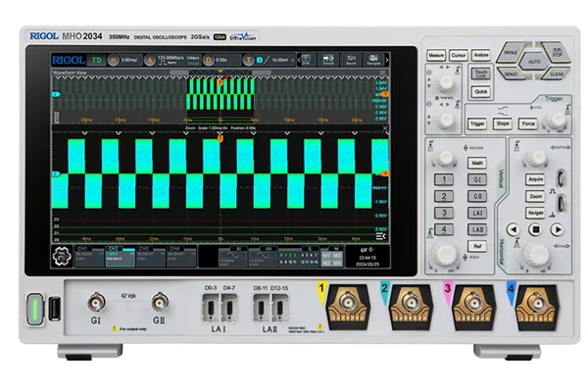
Task: Close the Zoom window with the X
Action: click(385, 128)
